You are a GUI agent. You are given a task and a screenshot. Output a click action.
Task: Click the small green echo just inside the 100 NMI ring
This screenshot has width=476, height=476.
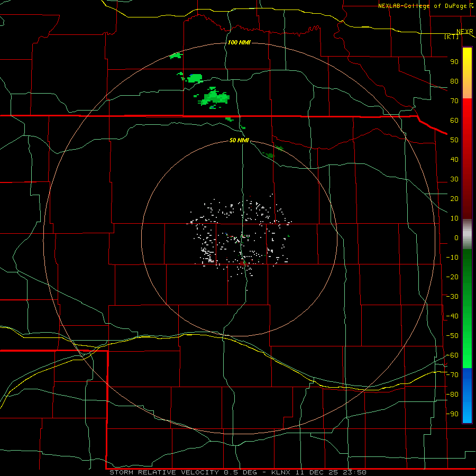click(x=176, y=56)
